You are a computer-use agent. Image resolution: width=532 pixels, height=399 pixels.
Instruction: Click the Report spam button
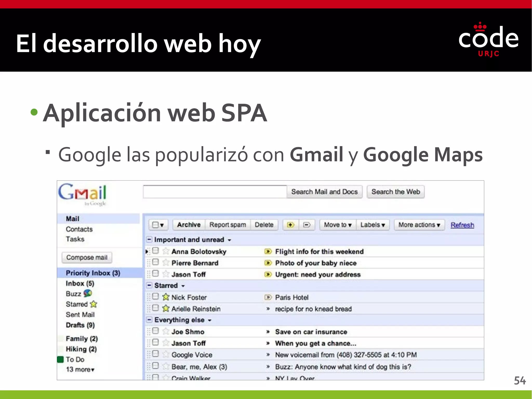[x=228, y=225]
